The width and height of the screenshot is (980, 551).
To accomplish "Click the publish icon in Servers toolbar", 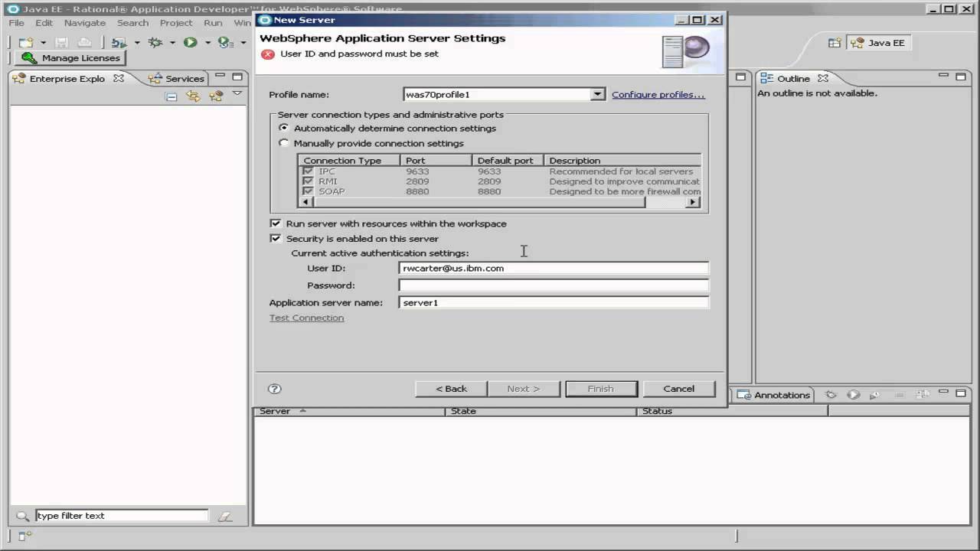I will coord(922,395).
